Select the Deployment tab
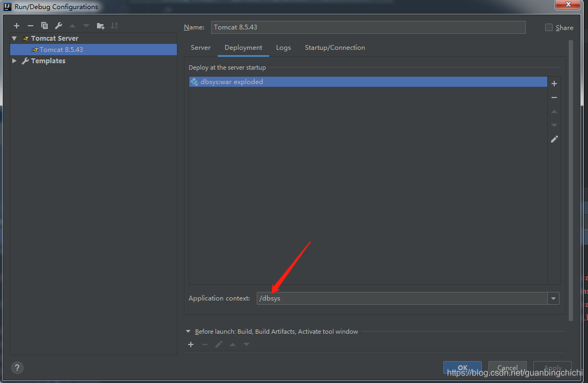The height and width of the screenshot is (383, 588). pos(243,48)
